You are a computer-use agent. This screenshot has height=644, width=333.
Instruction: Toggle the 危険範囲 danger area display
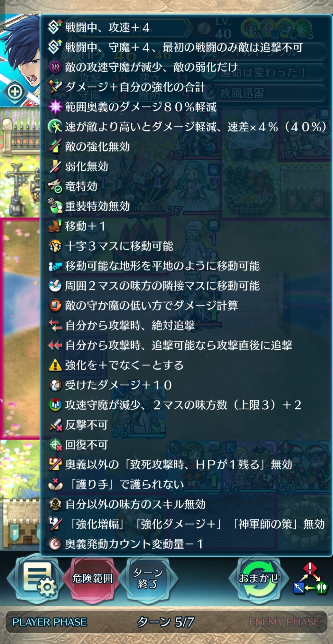pos(92,579)
